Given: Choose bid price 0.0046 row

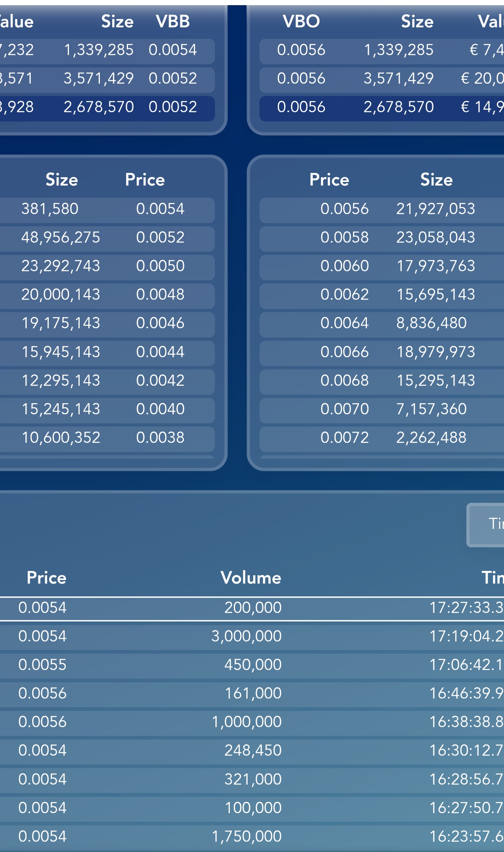Looking at the screenshot, I should tap(107, 324).
